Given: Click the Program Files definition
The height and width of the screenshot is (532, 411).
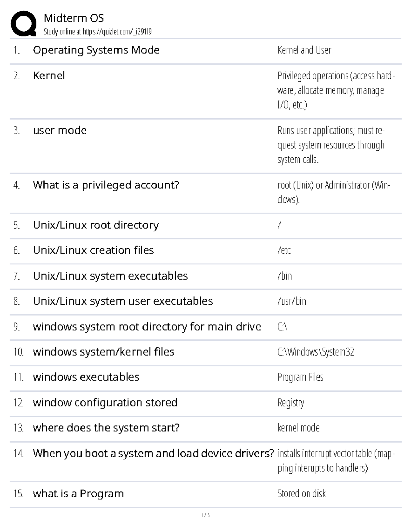Looking at the screenshot, I should 300,377.
